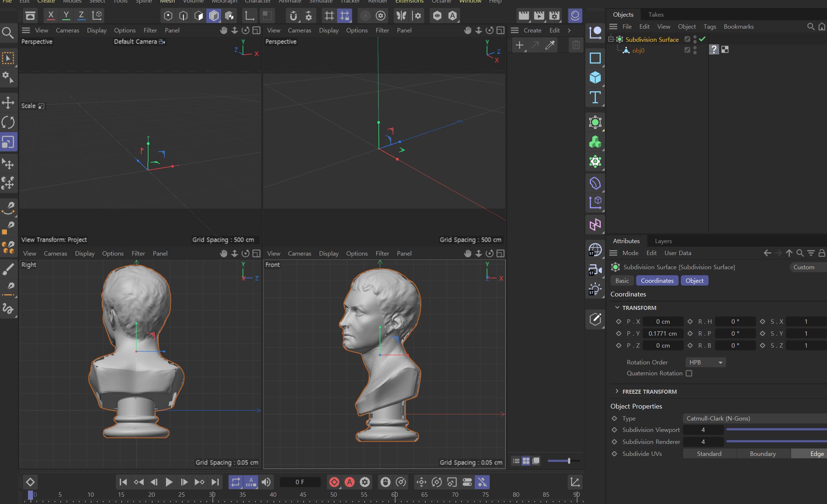Switch to Edges mode
827x504 pixels.
pos(183,16)
